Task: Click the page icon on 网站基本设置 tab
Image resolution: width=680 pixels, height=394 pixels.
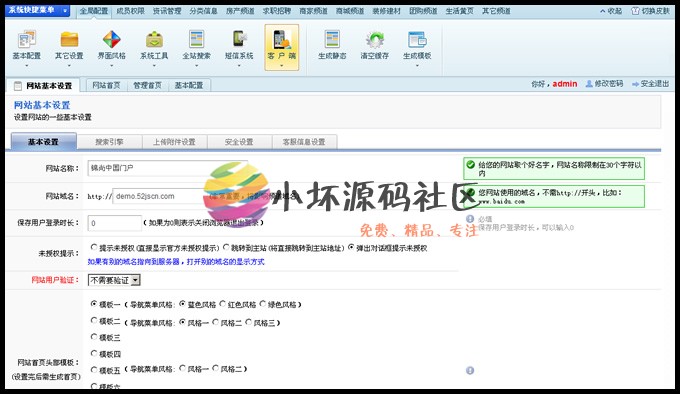Action: coord(18,86)
